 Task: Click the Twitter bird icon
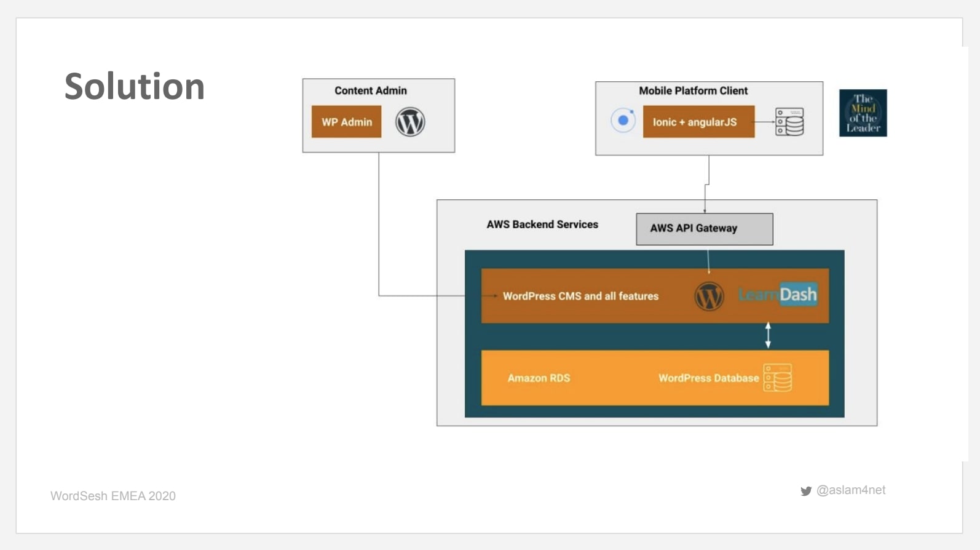[x=805, y=491]
